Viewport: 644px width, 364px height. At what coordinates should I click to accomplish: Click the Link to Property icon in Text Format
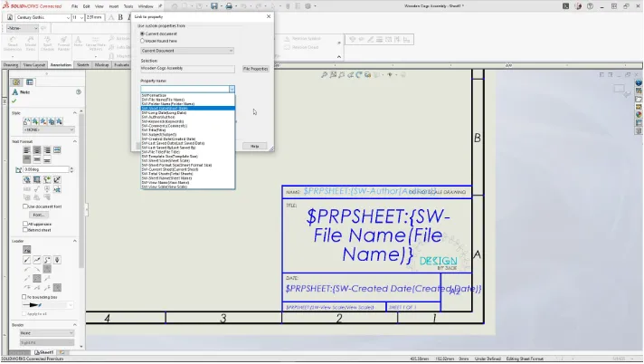tap(37, 180)
